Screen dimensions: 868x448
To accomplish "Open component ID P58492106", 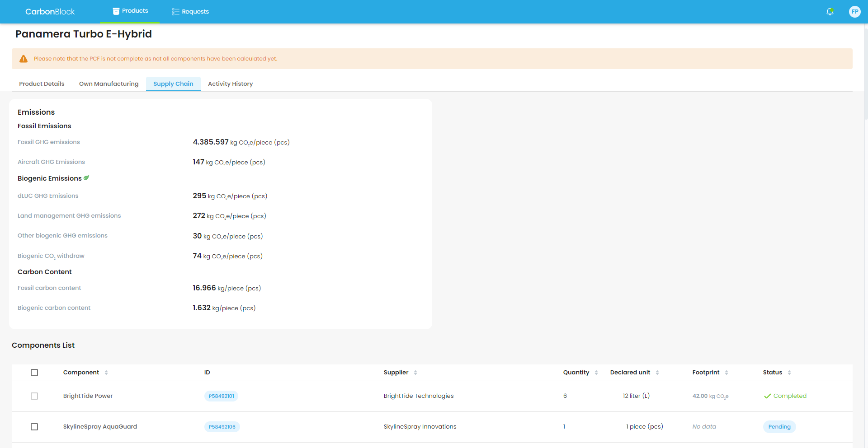I will tap(222, 427).
